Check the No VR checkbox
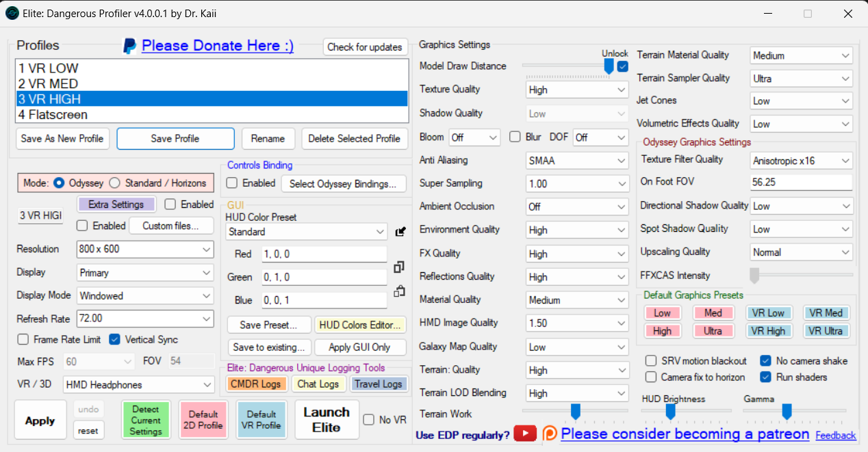 (368, 420)
